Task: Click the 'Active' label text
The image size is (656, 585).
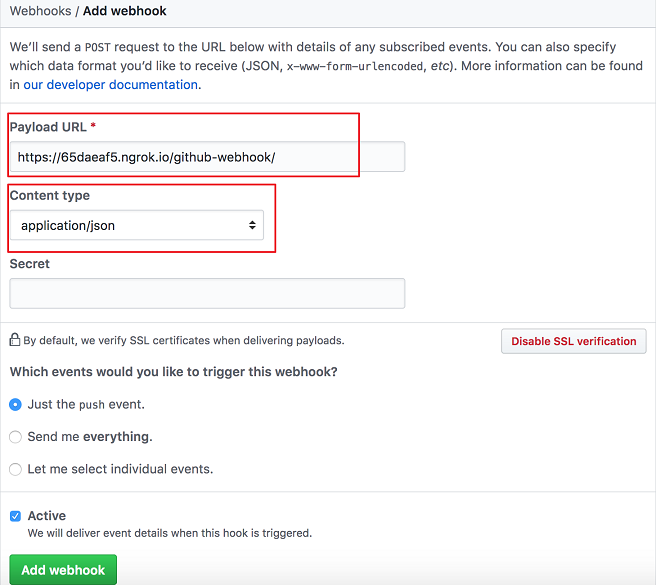Action: (x=47, y=516)
